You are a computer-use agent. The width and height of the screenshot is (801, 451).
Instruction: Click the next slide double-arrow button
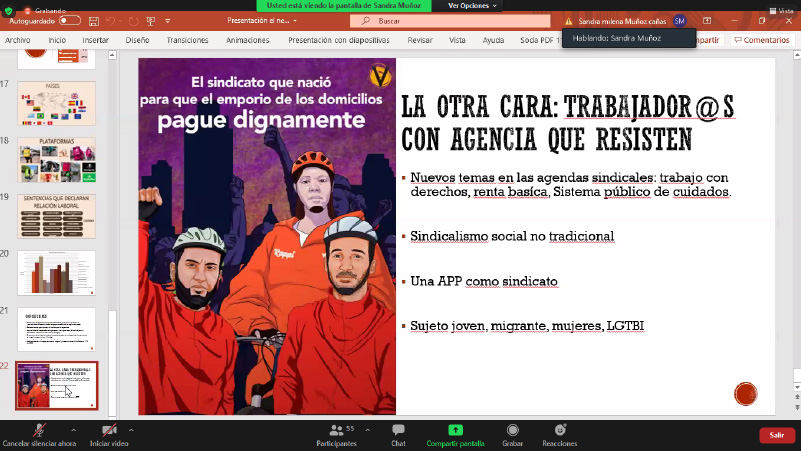(797, 407)
